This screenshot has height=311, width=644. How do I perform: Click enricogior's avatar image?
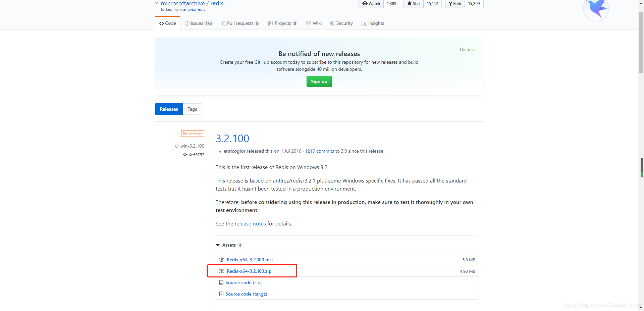pos(219,151)
